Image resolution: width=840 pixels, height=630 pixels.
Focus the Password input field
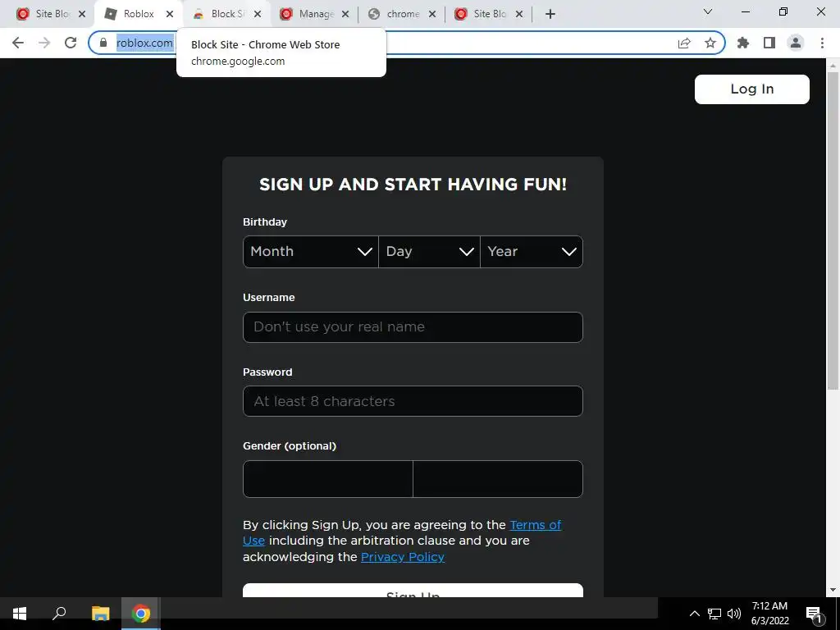tap(413, 400)
